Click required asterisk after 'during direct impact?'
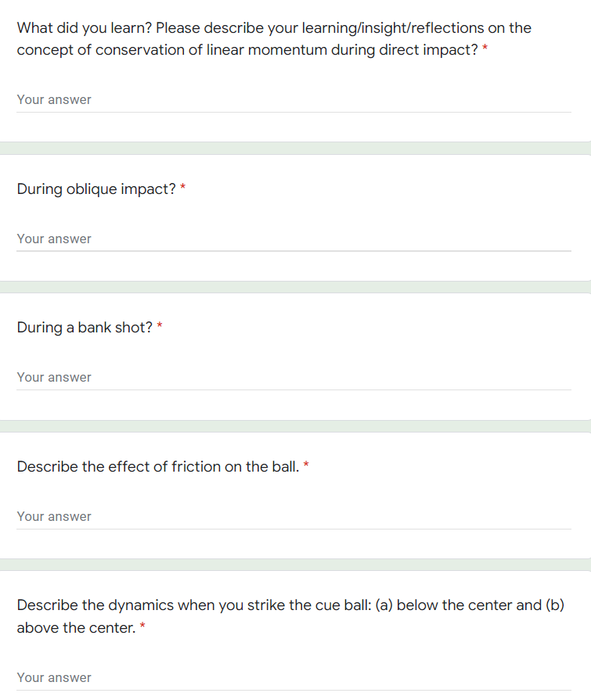Image resolution: width=591 pixels, height=700 pixels. point(485,48)
